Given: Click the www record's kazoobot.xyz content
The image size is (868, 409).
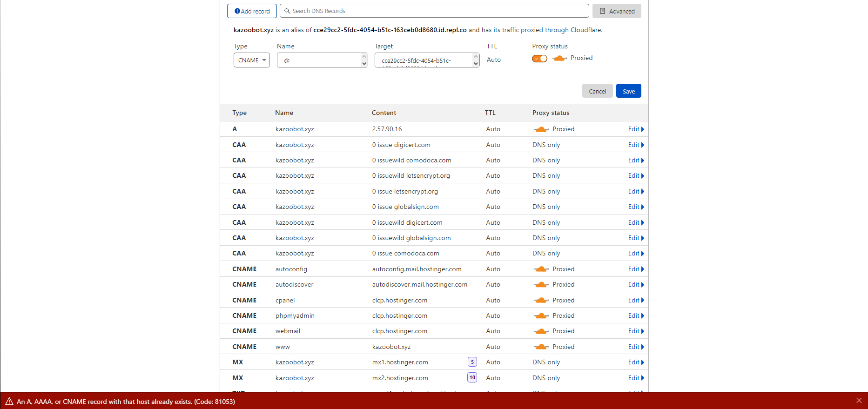Looking at the screenshot, I should [x=391, y=347].
